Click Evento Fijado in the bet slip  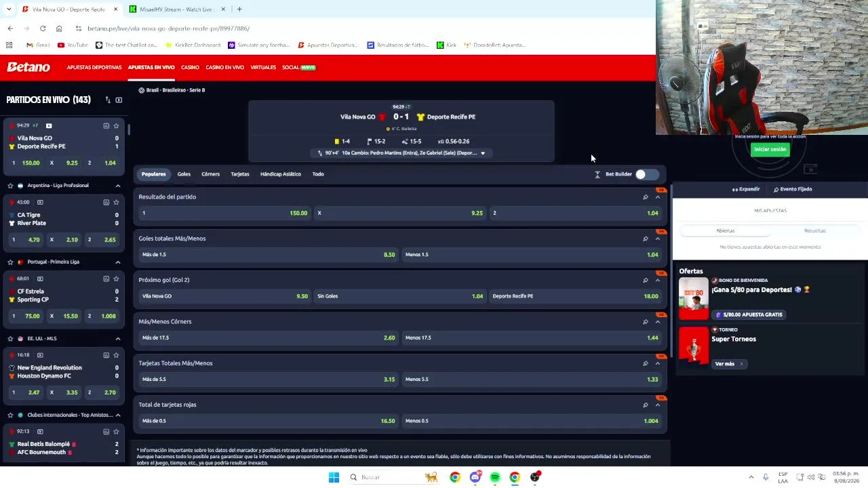point(793,189)
